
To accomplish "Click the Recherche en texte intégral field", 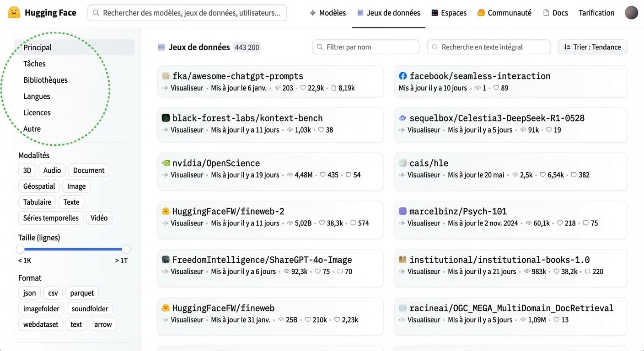I will (x=488, y=47).
